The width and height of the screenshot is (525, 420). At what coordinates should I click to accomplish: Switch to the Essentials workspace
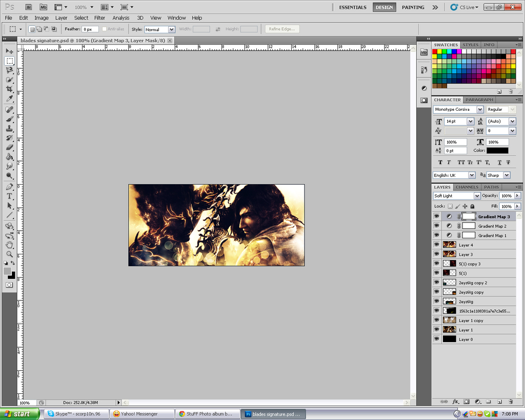[x=353, y=7]
